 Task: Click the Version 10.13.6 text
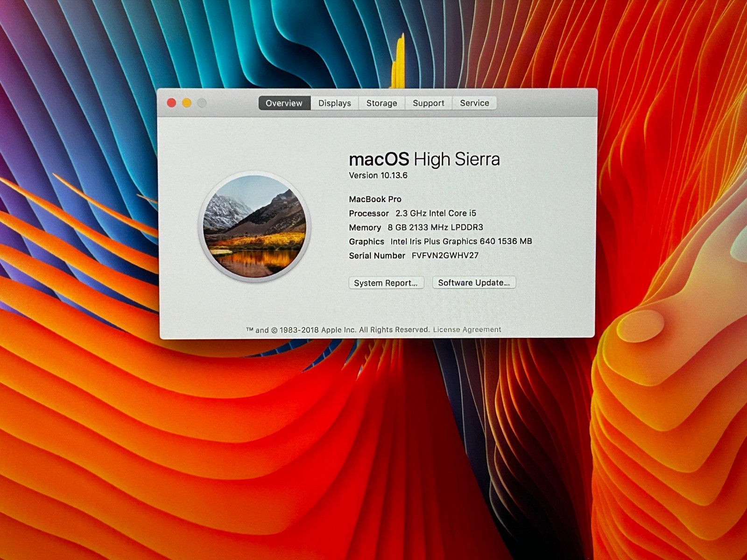[x=378, y=175]
